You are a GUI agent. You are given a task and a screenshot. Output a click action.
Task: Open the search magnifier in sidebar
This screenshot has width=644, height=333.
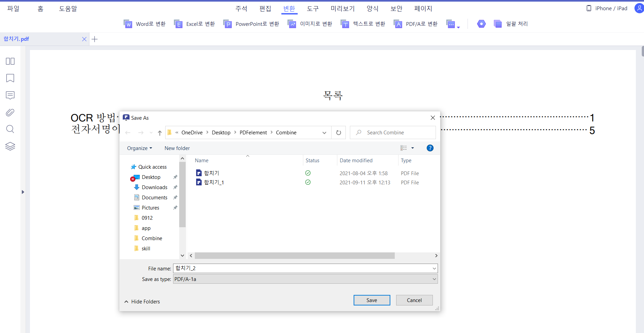[10, 129]
